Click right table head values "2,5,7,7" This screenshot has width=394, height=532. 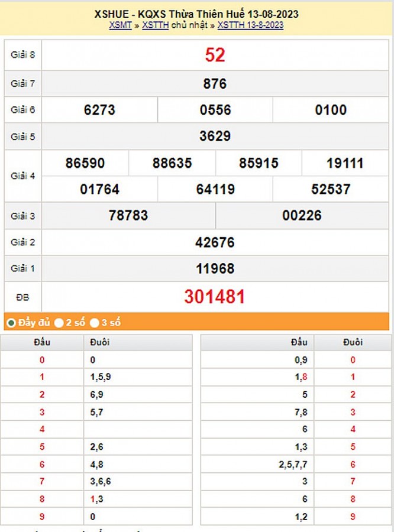(x=293, y=465)
